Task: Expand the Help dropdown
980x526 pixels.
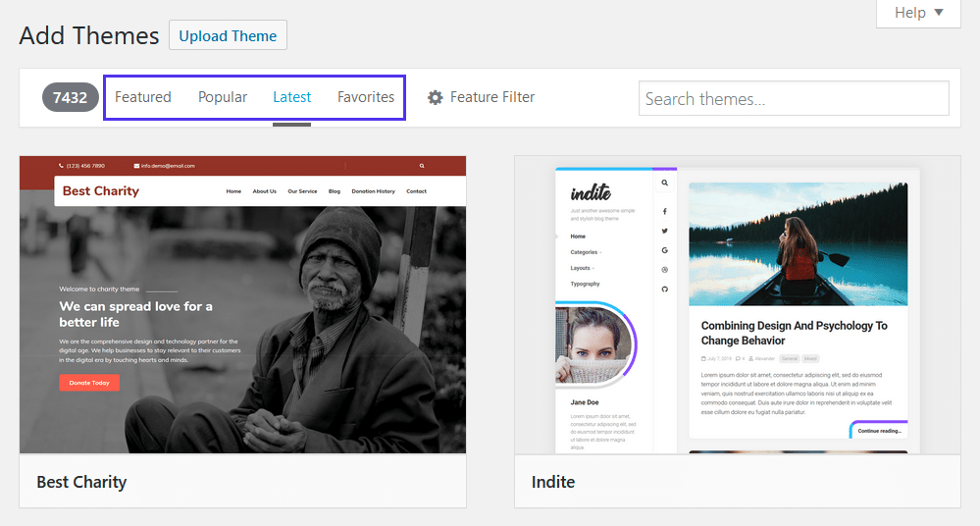Action: pos(918,13)
